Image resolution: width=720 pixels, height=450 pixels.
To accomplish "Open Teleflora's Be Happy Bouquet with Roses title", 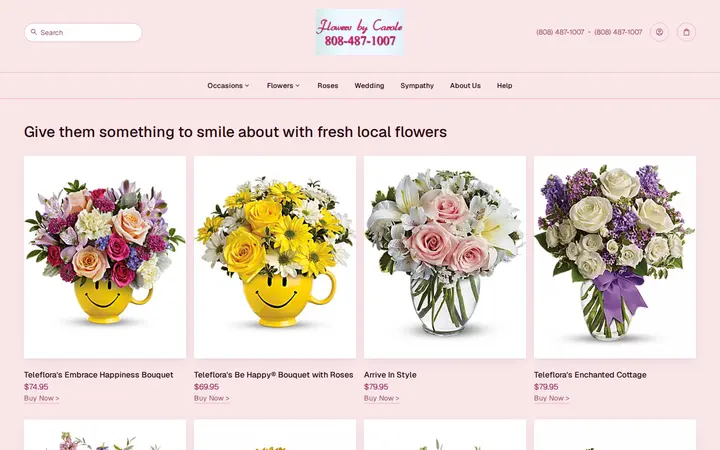I will click(x=274, y=375).
